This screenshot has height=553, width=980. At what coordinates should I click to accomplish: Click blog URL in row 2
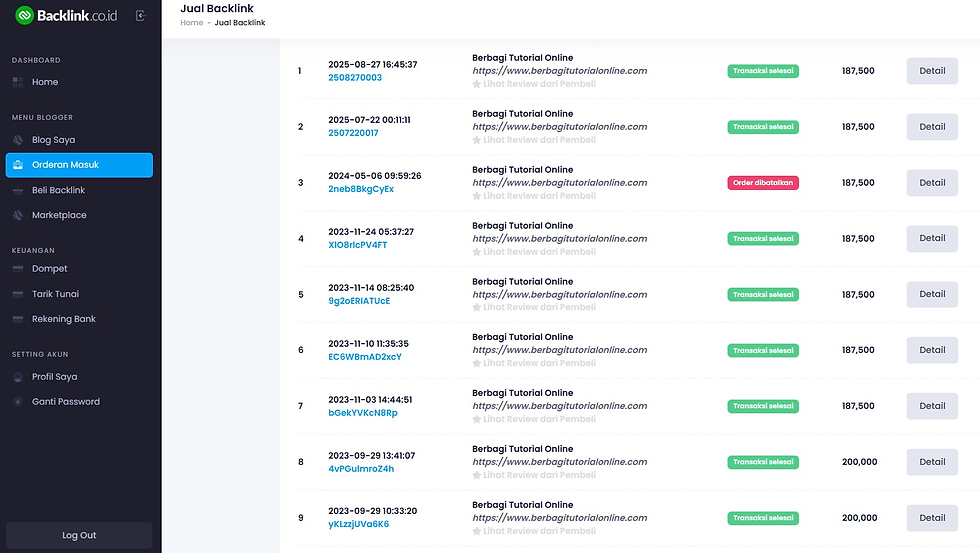tap(560, 127)
